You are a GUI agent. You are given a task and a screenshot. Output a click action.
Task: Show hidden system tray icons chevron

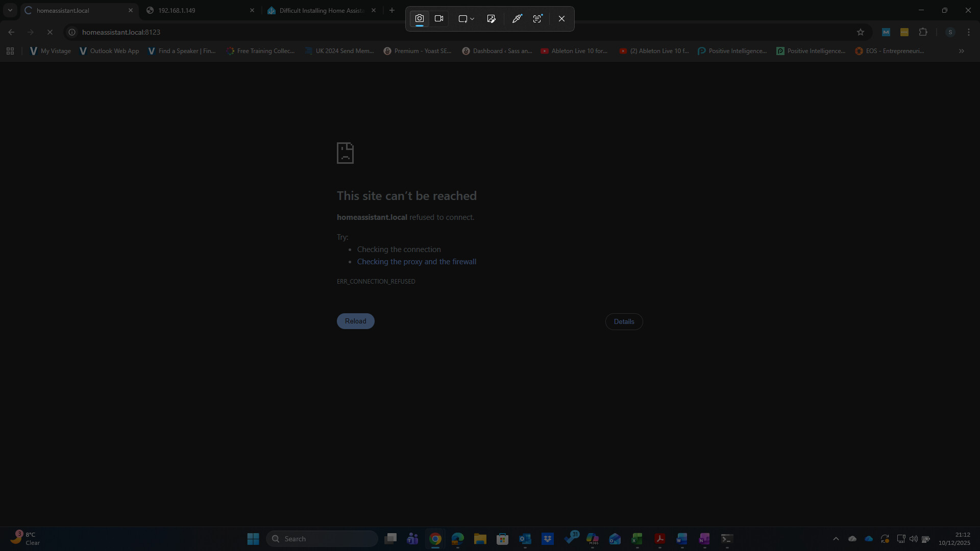click(x=836, y=539)
